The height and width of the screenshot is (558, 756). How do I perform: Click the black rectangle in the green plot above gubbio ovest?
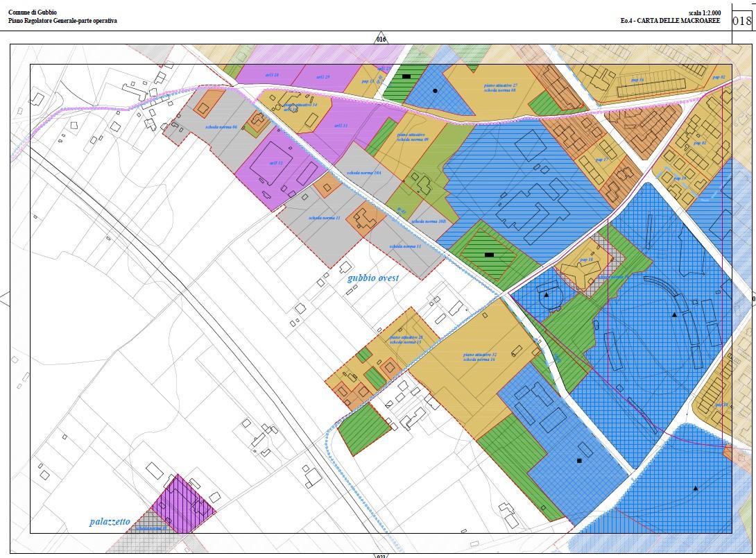click(489, 255)
